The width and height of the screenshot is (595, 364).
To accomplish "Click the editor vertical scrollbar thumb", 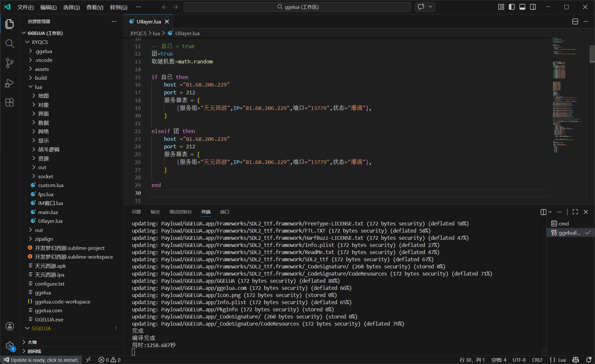I will [x=592, y=54].
